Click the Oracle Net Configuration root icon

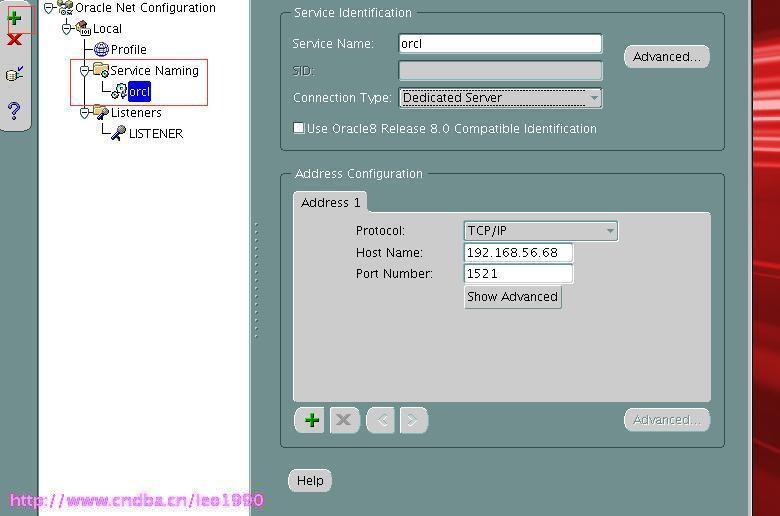tap(65, 8)
